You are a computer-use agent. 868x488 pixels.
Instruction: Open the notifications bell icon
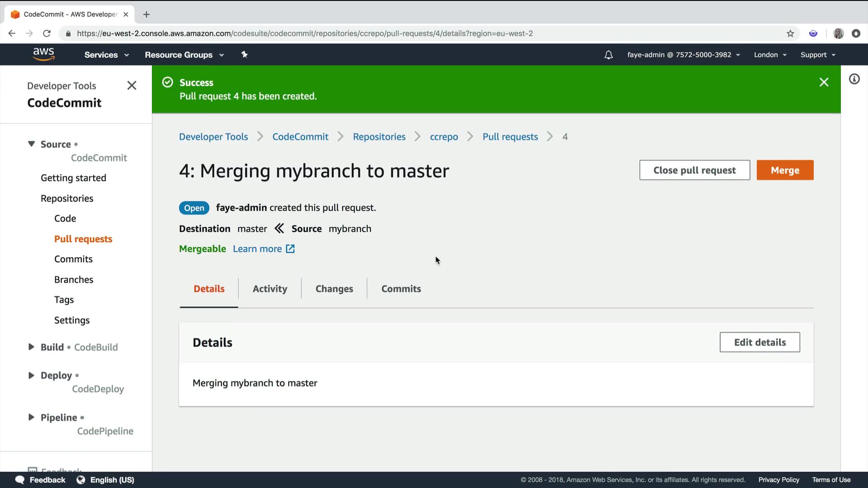(x=609, y=55)
